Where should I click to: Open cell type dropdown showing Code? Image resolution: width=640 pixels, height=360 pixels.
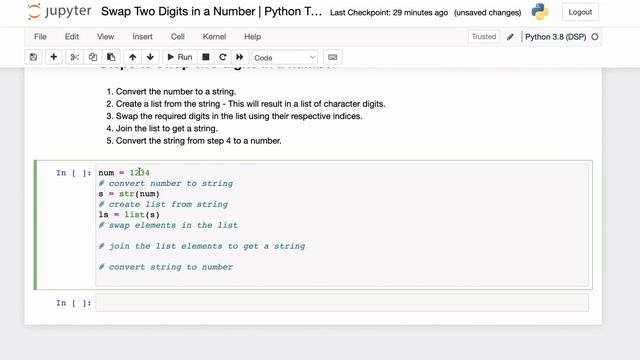pyautogui.click(x=284, y=58)
